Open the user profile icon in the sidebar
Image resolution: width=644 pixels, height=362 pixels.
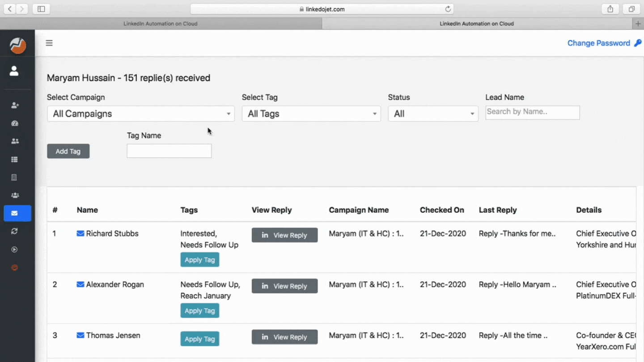14,71
